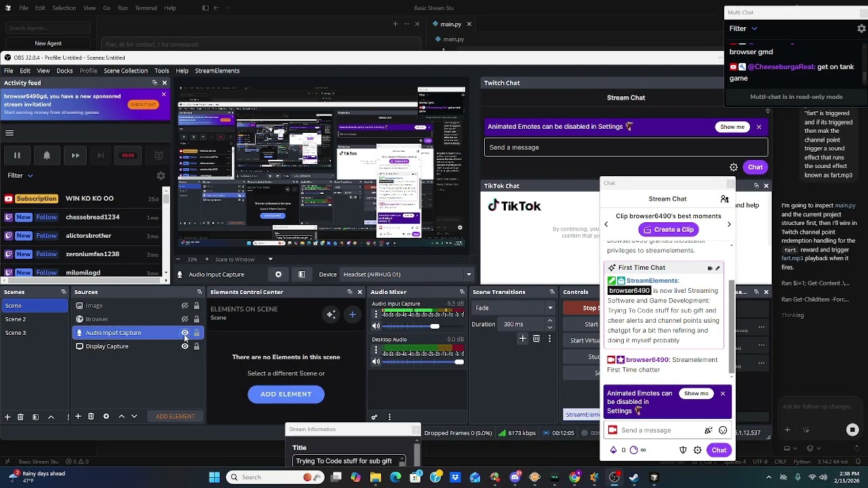Toggle lock on Audio Input Capture source
Viewport: 868px width, 488px height.
(197, 333)
